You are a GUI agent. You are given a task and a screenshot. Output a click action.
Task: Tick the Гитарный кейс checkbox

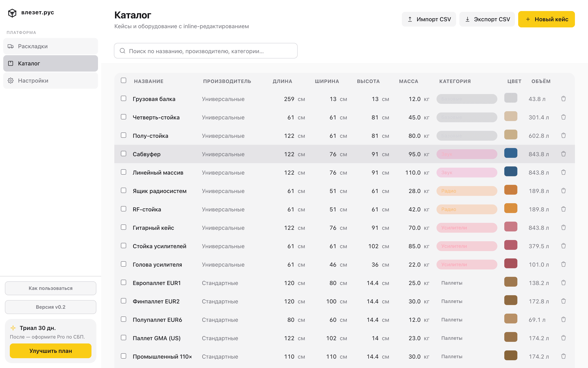click(124, 227)
